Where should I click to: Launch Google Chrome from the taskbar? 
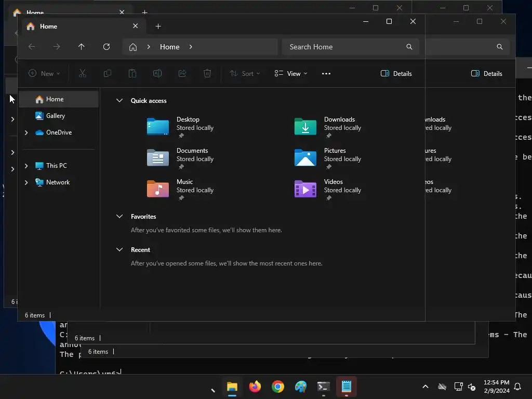277,387
